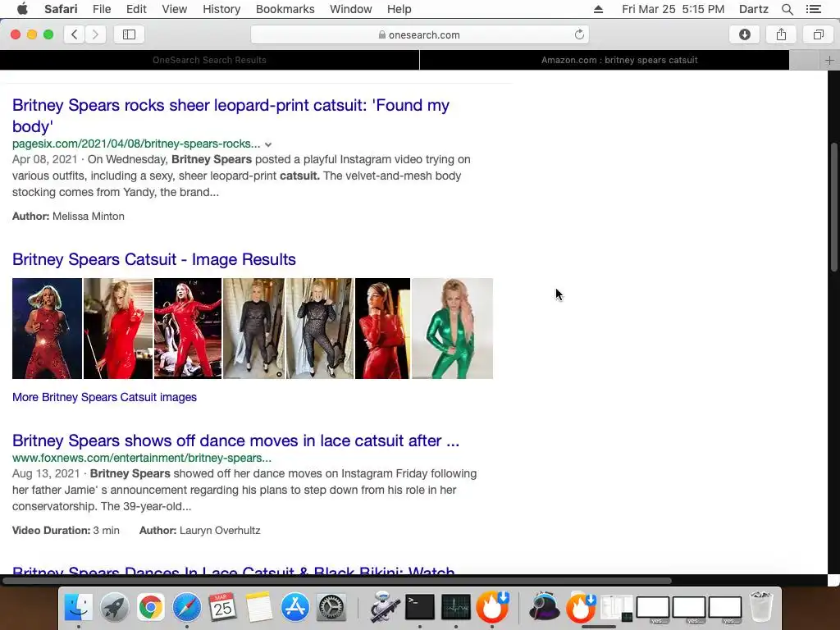Open the fifth image, black lace catsuit
The image size is (840, 630).
click(319, 328)
